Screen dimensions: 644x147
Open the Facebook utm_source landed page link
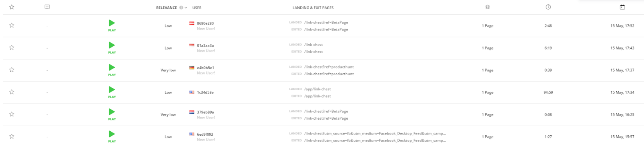(x=375, y=133)
